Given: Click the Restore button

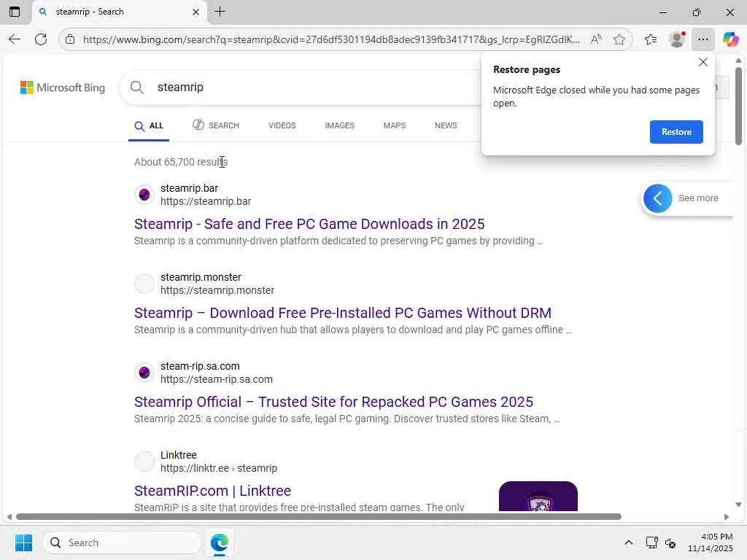Looking at the screenshot, I should pos(676,132).
